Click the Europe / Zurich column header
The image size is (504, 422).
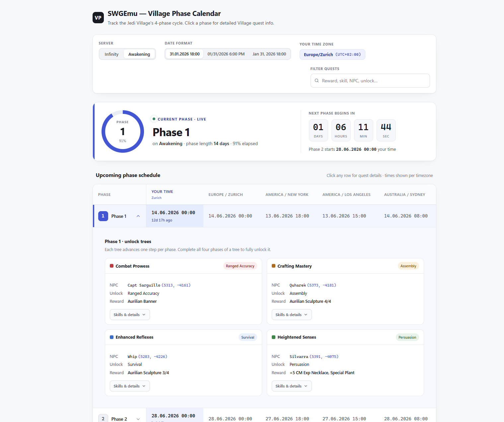tap(226, 195)
